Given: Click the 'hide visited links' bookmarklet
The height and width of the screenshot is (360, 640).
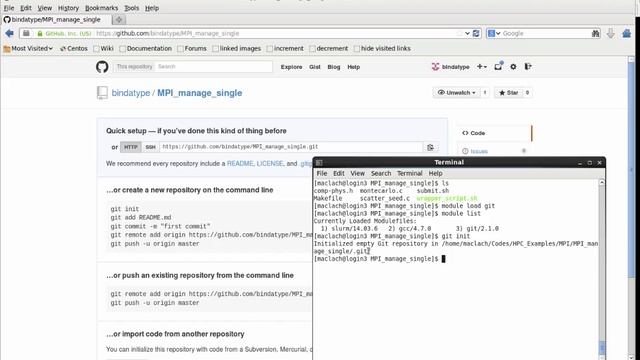Looking at the screenshot, I should [382, 49].
